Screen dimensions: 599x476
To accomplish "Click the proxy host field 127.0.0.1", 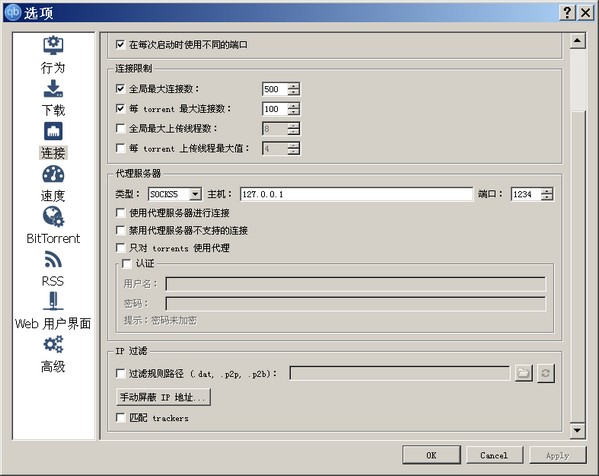I will point(356,194).
